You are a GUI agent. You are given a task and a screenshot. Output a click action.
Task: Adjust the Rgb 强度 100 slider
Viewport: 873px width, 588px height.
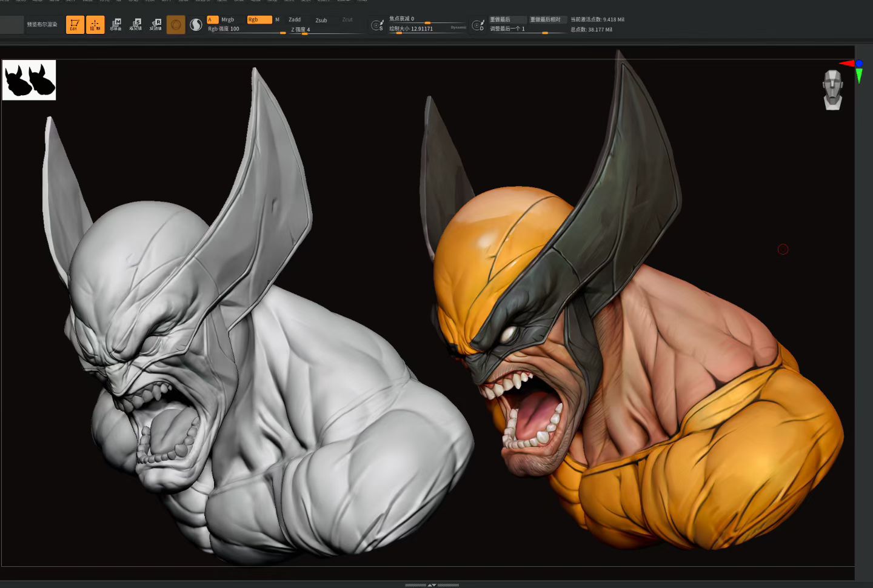(x=246, y=29)
